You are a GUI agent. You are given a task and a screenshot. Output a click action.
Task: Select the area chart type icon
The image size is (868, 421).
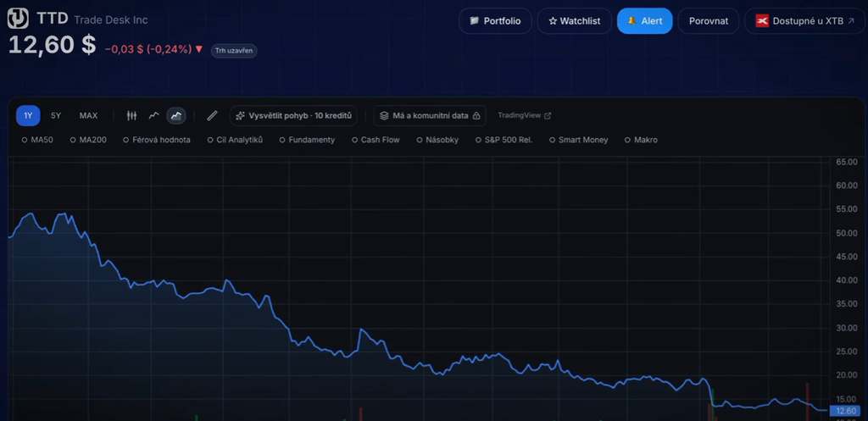(x=176, y=115)
